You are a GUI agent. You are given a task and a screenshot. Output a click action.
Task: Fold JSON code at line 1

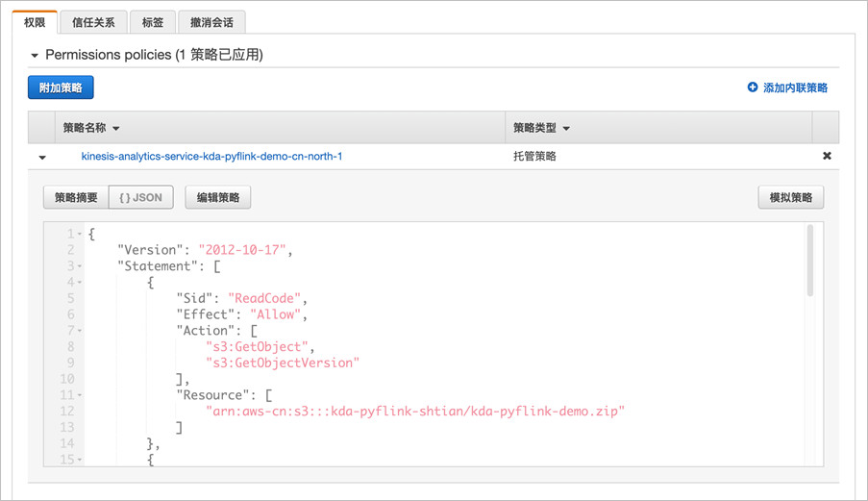click(x=80, y=235)
